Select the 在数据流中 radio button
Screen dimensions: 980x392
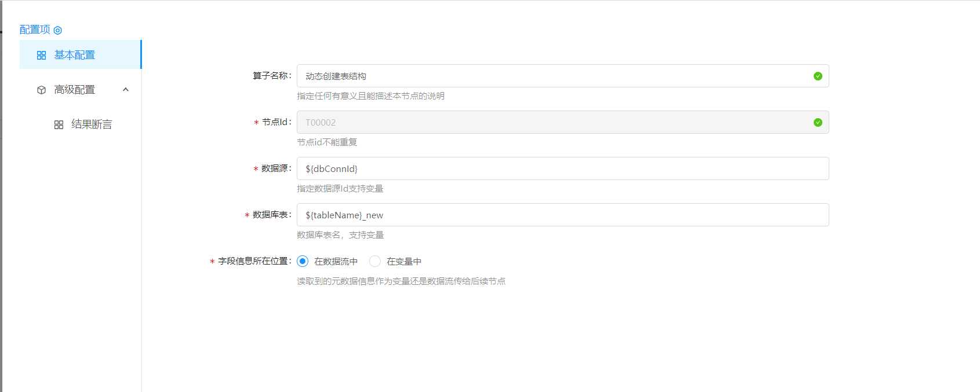click(303, 261)
